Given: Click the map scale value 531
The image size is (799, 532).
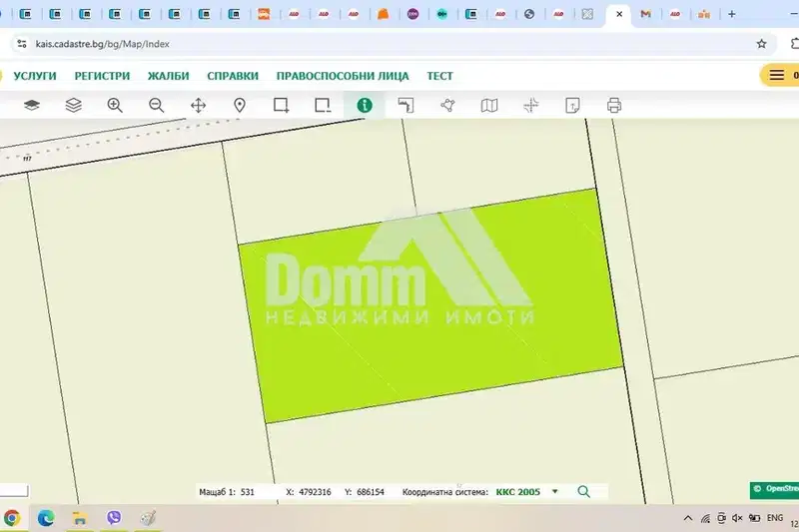Looking at the screenshot, I should pyautogui.click(x=248, y=492).
